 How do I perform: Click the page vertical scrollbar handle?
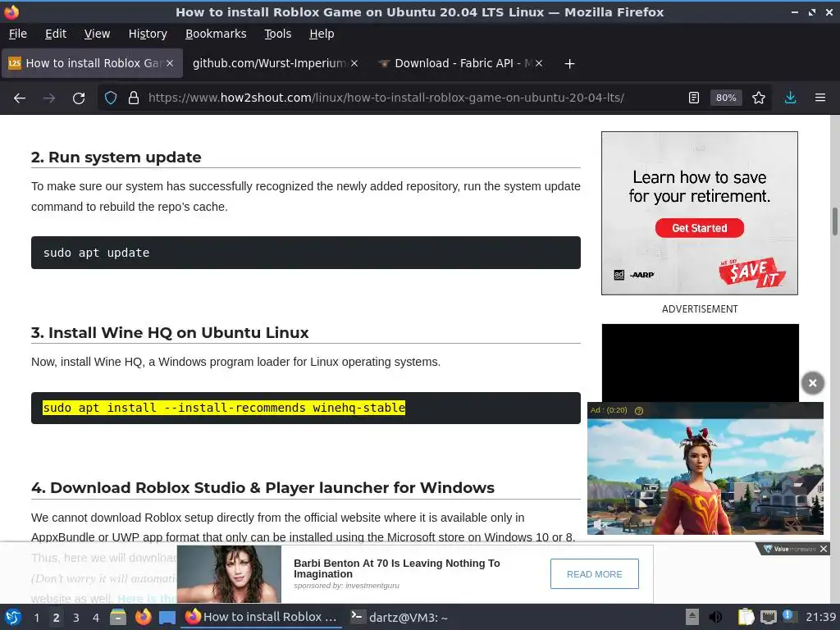click(834, 221)
